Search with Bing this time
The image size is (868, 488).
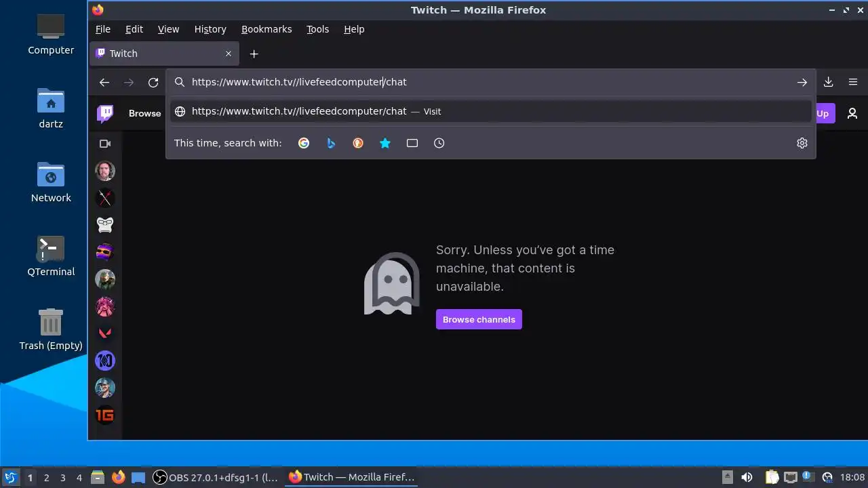click(331, 143)
